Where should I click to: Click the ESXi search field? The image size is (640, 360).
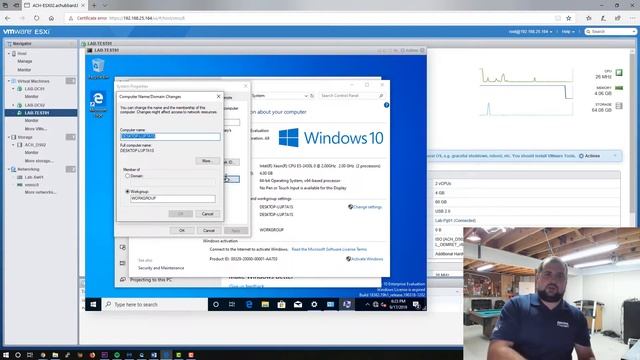click(x=611, y=31)
